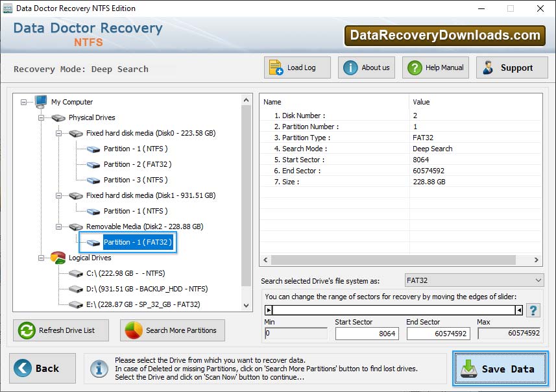Click the Disk0 hard disk icon

click(76, 134)
